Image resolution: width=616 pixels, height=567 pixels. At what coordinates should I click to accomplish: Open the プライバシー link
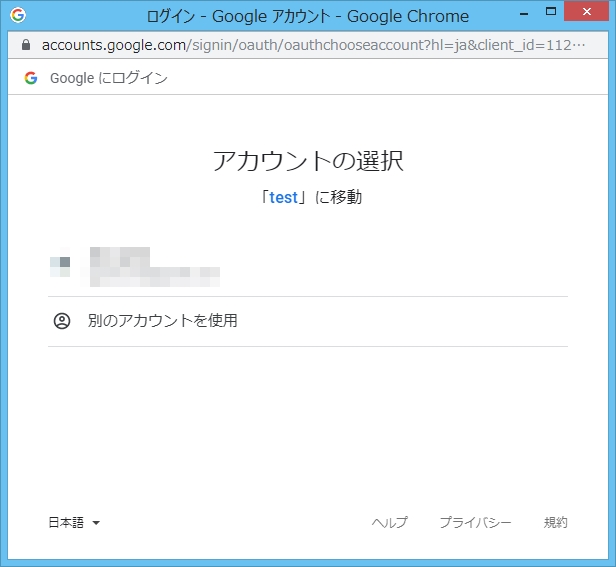[x=475, y=522]
